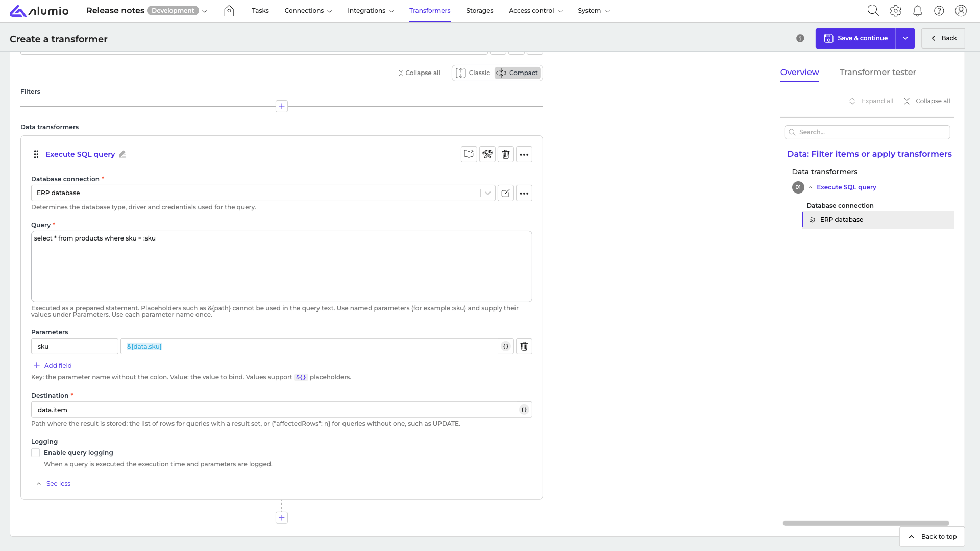The height and width of the screenshot is (551, 980).
Task: Add a filter with plus button
Action: [x=282, y=106]
